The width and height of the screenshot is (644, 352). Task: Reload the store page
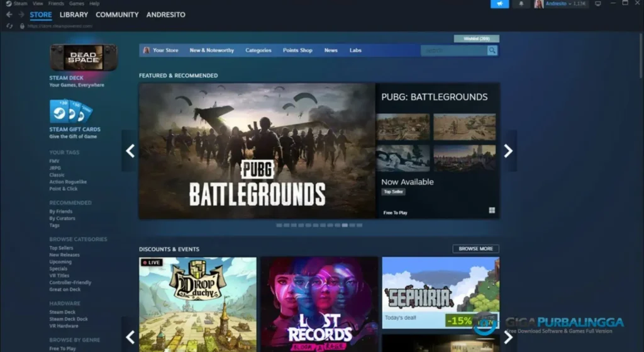coord(9,26)
